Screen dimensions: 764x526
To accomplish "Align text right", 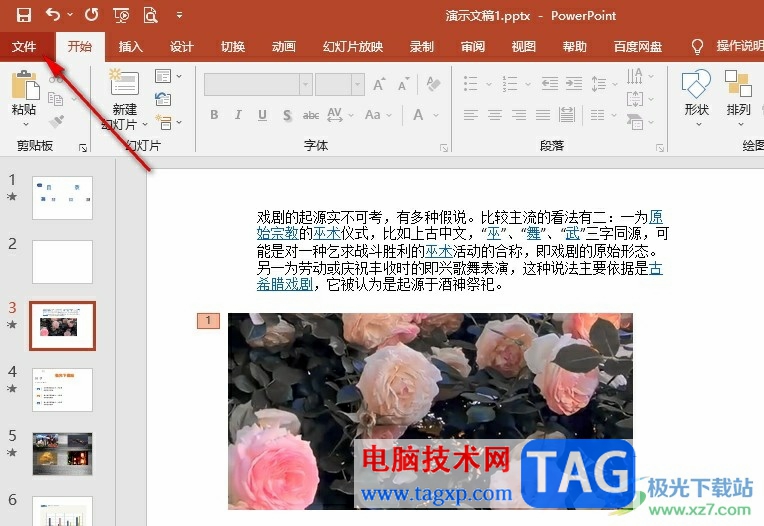I will (x=519, y=115).
